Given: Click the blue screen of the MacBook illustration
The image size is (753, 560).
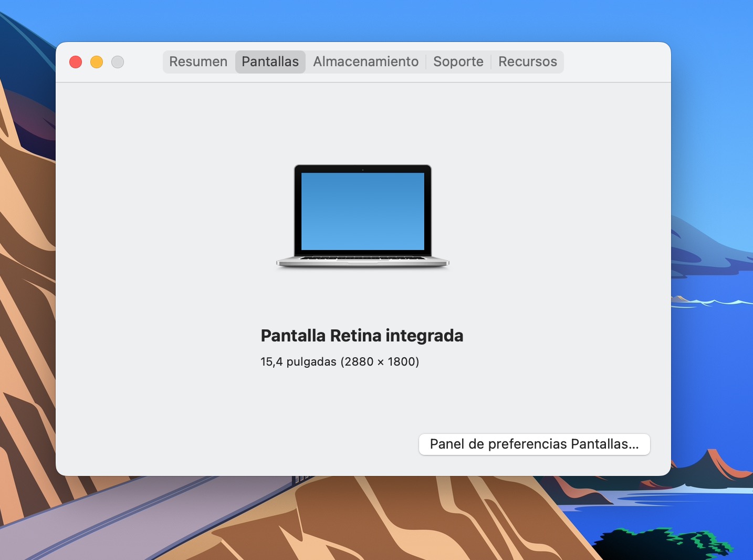Looking at the screenshot, I should (x=362, y=211).
